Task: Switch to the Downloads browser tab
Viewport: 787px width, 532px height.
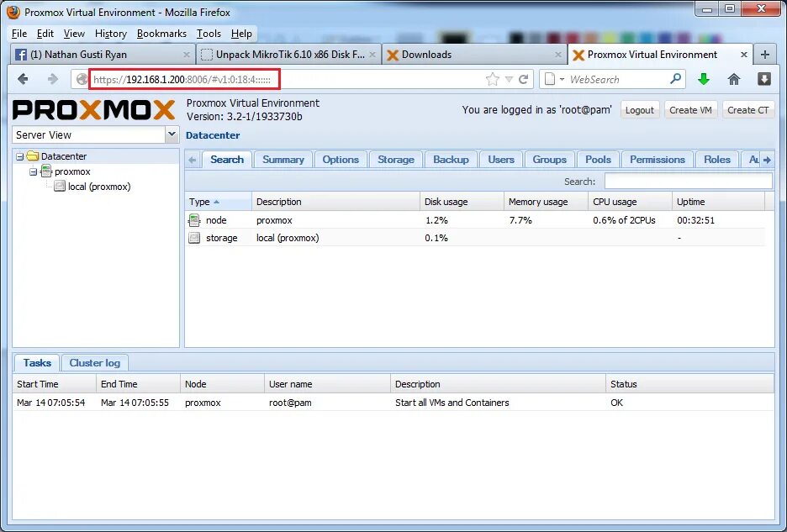Action: click(x=474, y=55)
